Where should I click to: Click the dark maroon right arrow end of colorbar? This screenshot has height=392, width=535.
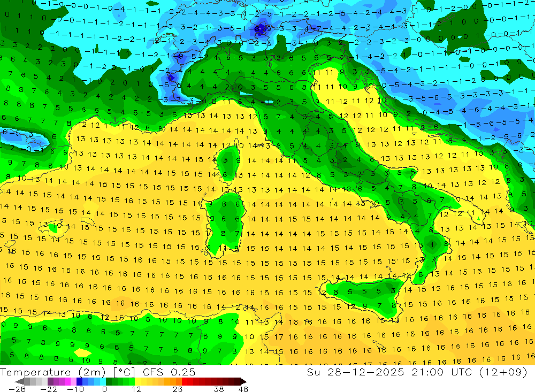point(243,381)
